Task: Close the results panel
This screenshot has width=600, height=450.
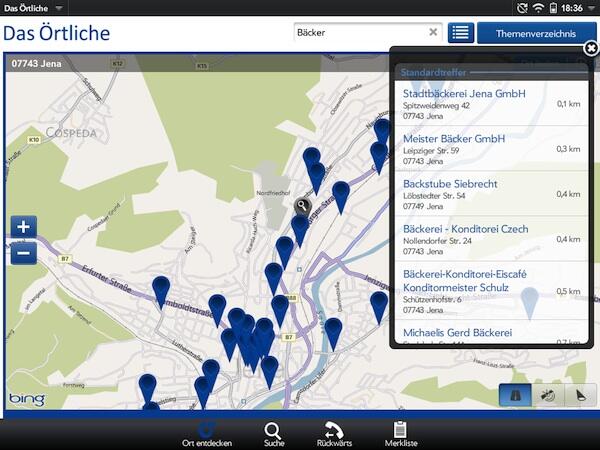Action: click(591, 48)
